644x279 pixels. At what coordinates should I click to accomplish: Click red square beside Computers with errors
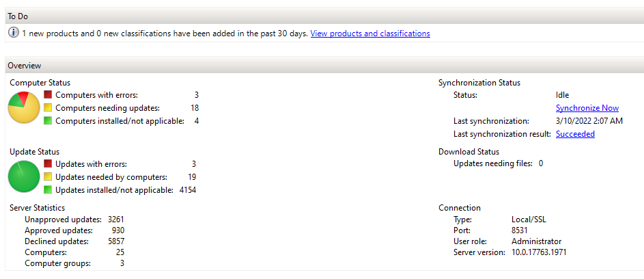[48, 95]
